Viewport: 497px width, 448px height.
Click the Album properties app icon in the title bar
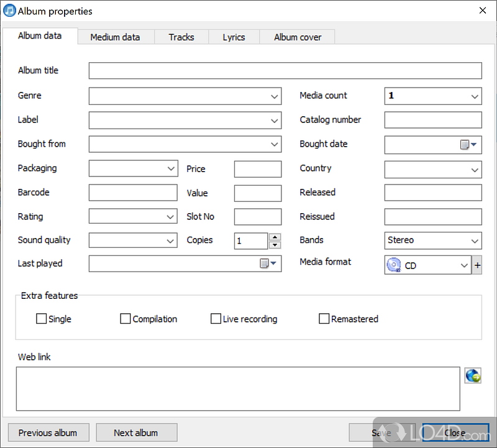pyautogui.click(x=9, y=11)
